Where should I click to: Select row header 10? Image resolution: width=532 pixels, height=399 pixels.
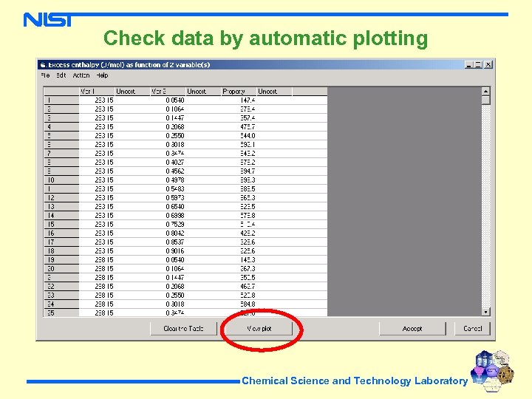[61, 180]
